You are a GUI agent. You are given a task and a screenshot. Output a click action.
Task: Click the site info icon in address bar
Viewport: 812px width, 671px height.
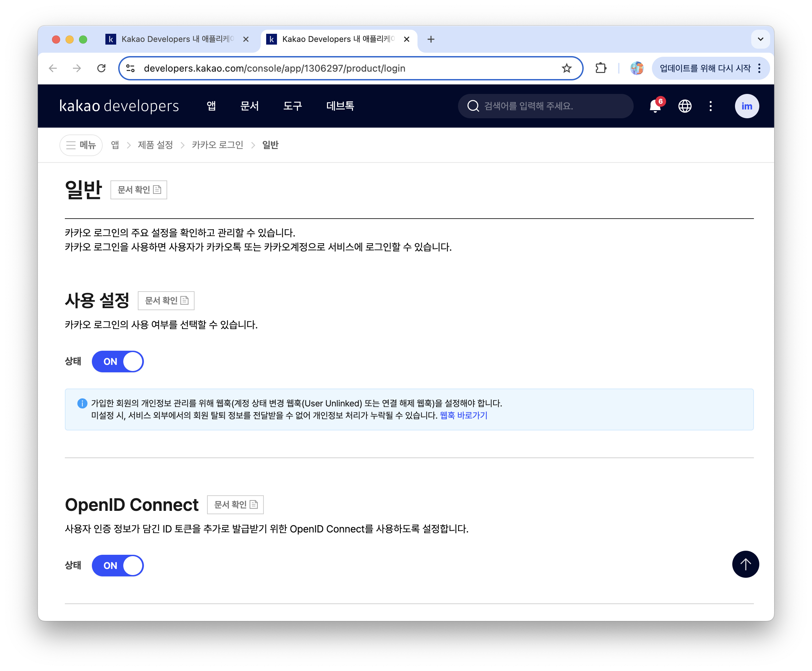tap(131, 68)
